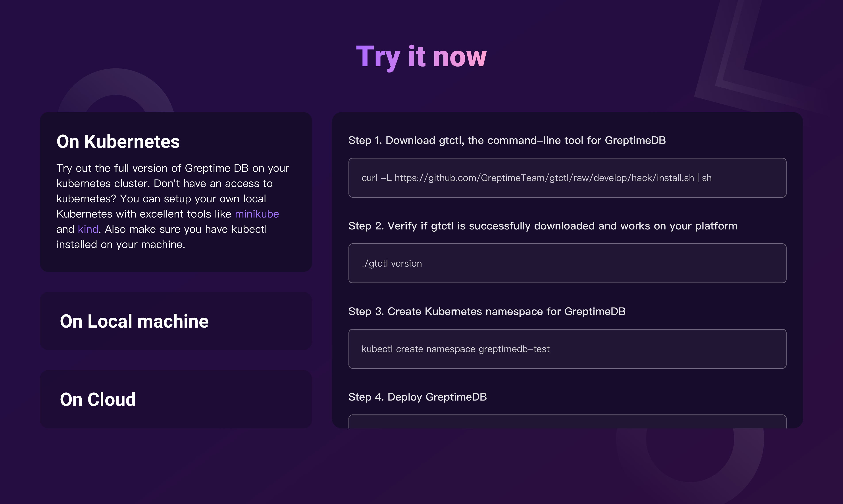
Task: Click the curl install command box
Action: pyautogui.click(x=567, y=178)
